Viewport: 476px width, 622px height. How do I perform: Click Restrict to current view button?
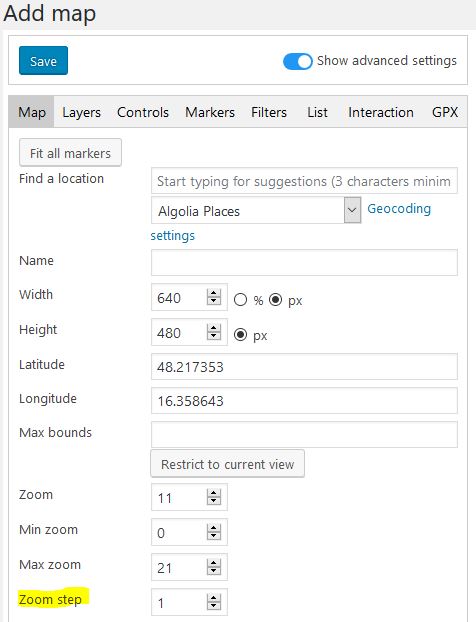[227, 464]
